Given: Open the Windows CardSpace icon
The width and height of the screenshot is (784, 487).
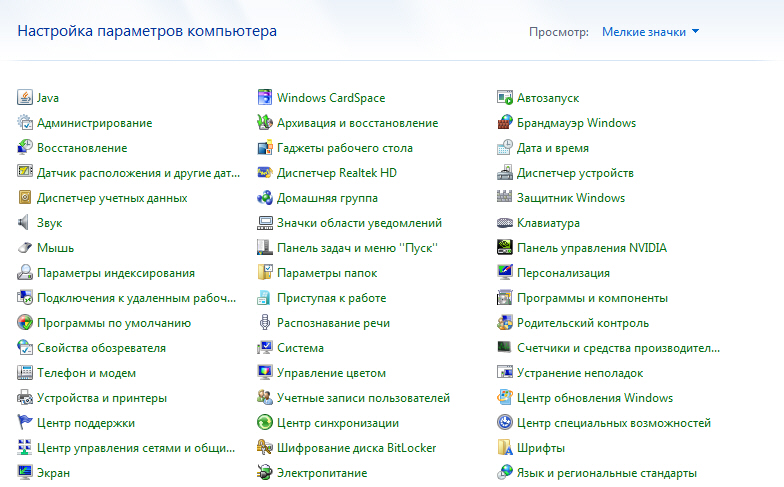Looking at the screenshot, I should coord(265,98).
